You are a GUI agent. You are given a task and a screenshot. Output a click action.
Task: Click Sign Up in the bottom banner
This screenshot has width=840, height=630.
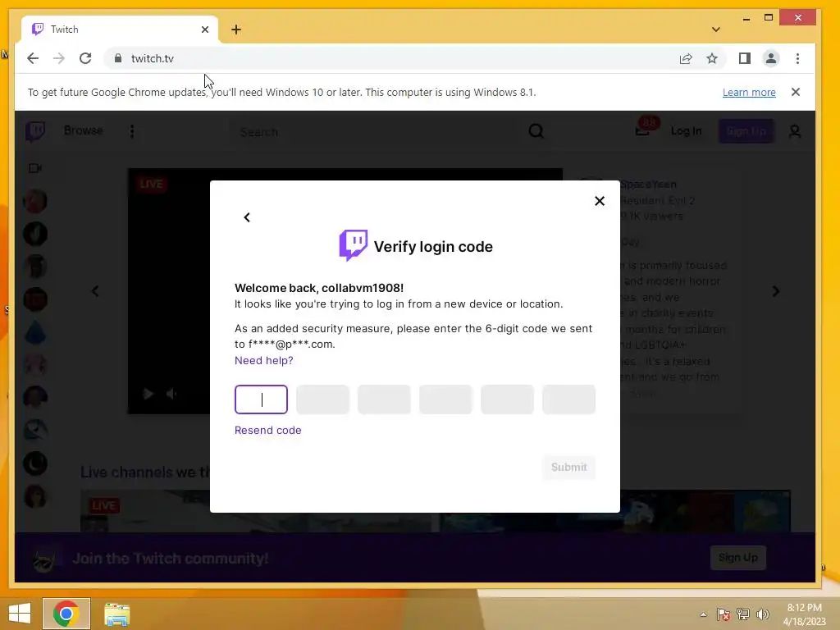pyautogui.click(x=737, y=558)
